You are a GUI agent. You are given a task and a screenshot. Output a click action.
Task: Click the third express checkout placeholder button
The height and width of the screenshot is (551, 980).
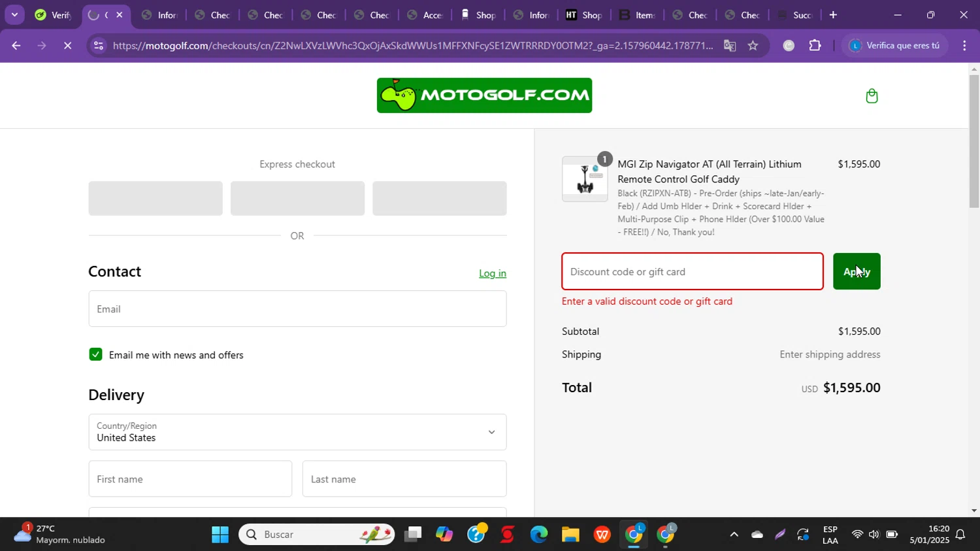(439, 198)
